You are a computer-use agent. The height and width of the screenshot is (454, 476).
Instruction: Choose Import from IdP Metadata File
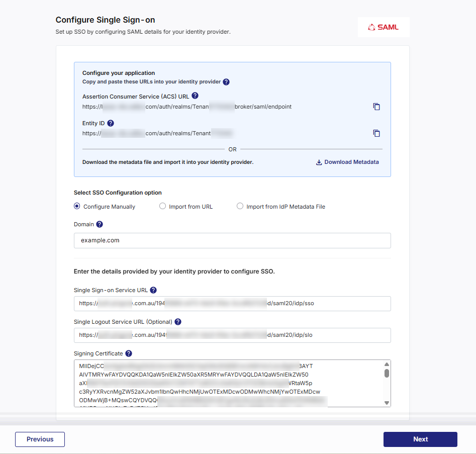[x=240, y=206]
